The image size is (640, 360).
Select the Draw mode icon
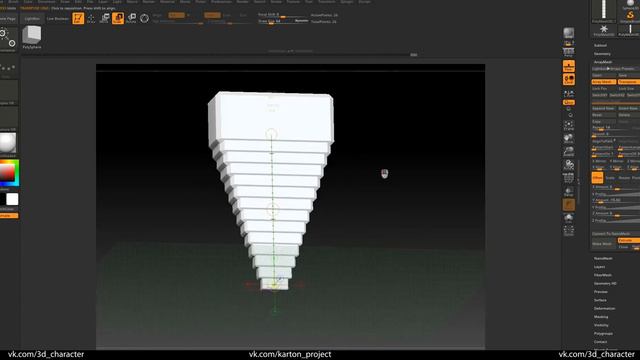tap(91, 18)
